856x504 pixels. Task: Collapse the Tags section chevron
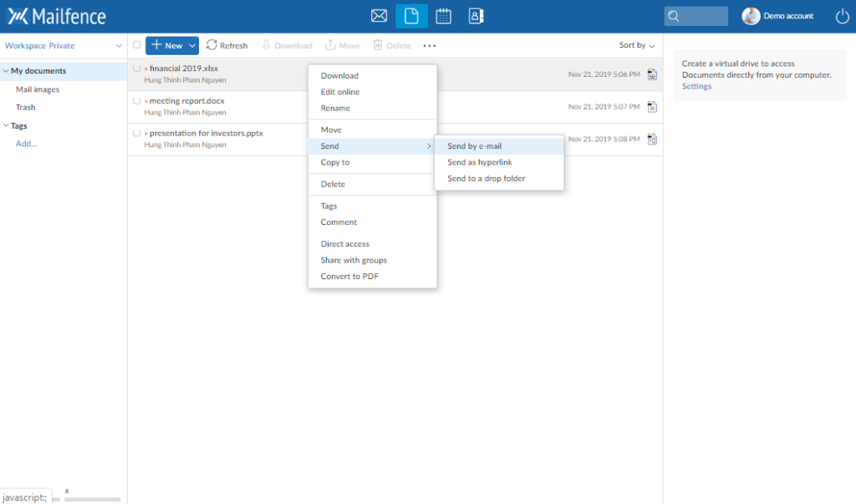pyautogui.click(x=7, y=125)
